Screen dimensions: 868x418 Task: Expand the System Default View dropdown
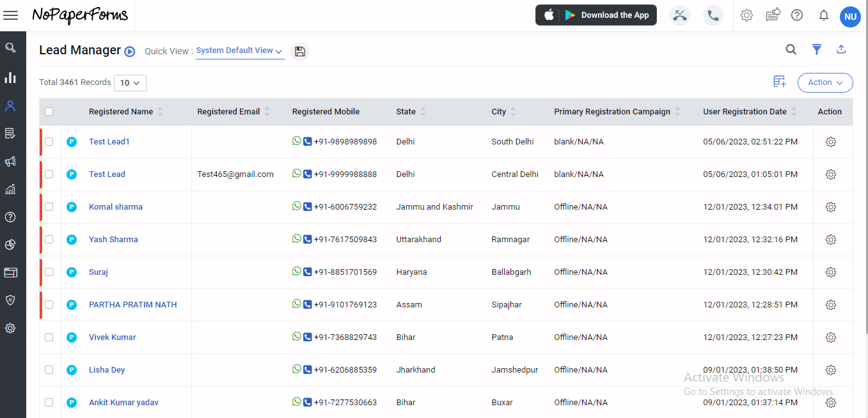(239, 50)
